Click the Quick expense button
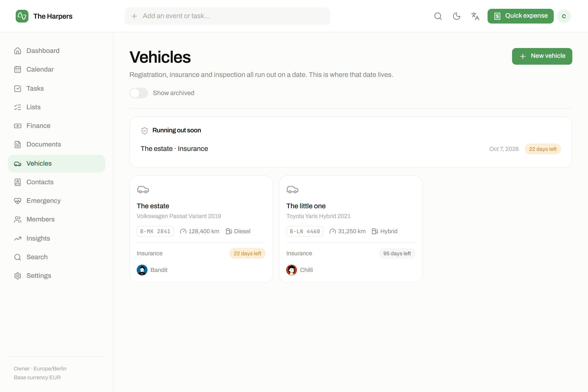The height and width of the screenshot is (392, 588). [520, 16]
